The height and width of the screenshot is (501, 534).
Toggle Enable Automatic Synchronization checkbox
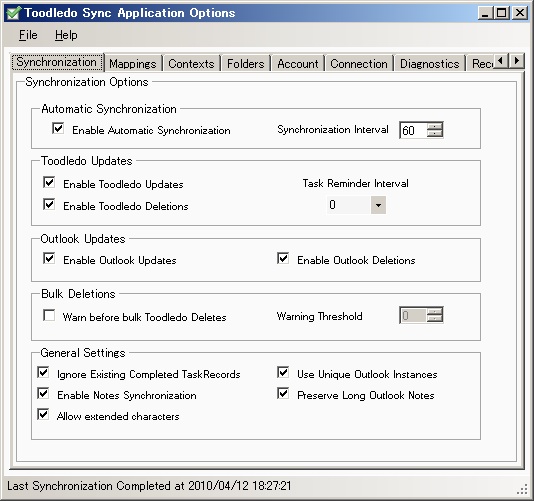[58, 128]
